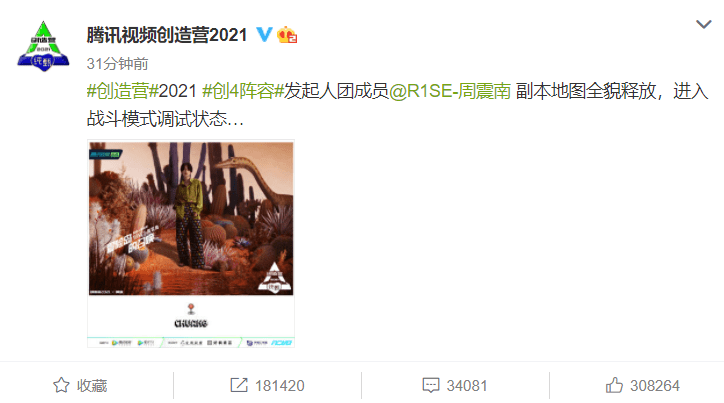Open the #创4阵容# hashtag topic
Image resolution: width=724 pixels, height=403 pixels.
[243, 91]
